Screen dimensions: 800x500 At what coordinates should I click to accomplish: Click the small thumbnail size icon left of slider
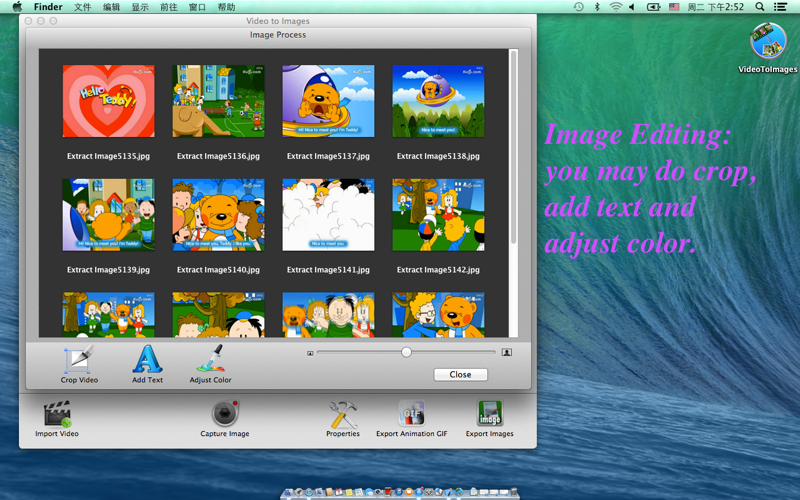[310, 353]
